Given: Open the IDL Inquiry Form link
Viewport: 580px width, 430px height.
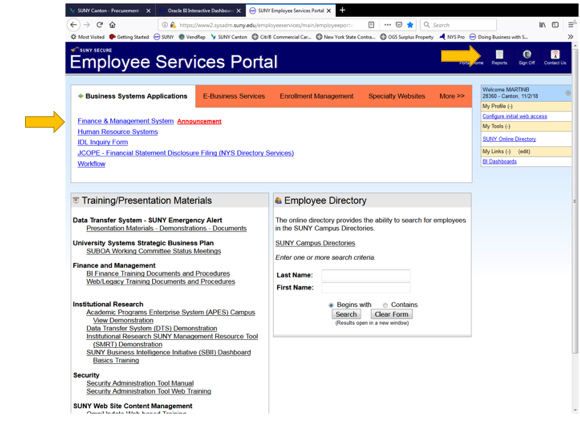Looking at the screenshot, I should pyautogui.click(x=102, y=142).
